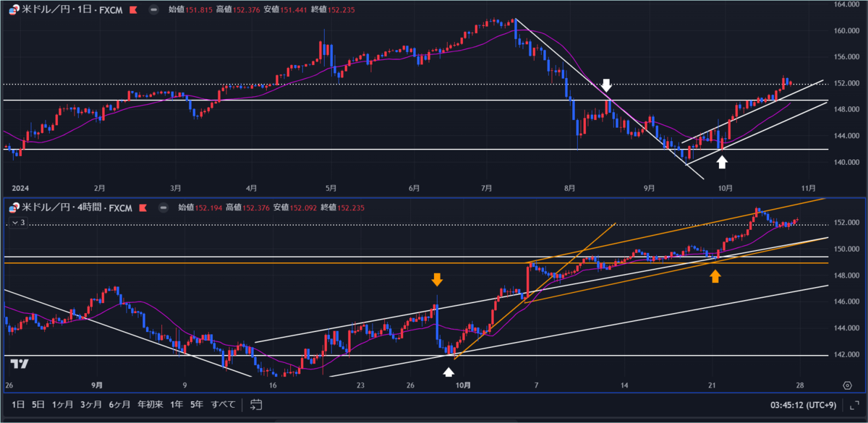Viewport: 868px width, 423px height.
Task: Open the 米ドル／円・1日・FXCM symbol title
Action: coord(74,9)
